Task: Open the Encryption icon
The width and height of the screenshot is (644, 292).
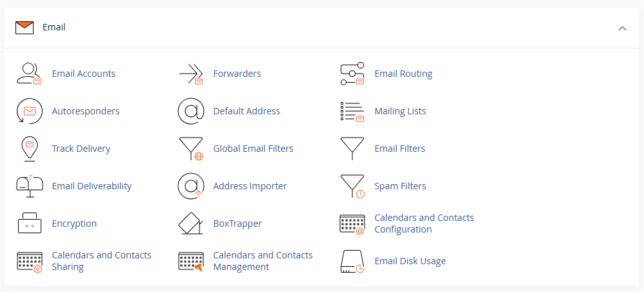Action: 29,224
